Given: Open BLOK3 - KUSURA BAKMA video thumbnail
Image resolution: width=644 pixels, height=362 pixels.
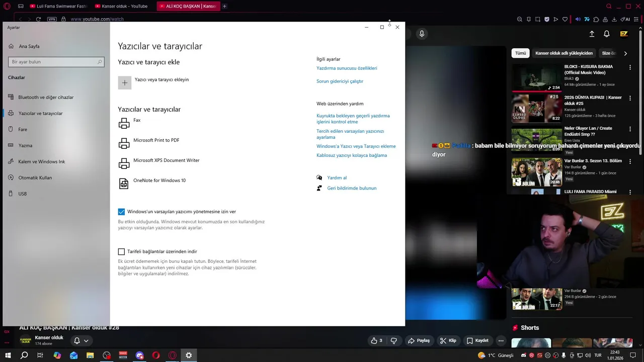Looking at the screenshot, I should 537,77.
